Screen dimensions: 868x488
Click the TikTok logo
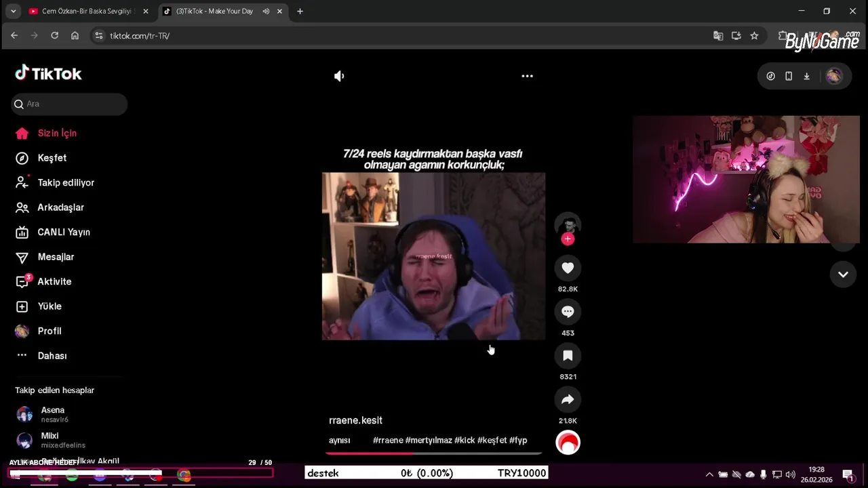(48, 73)
